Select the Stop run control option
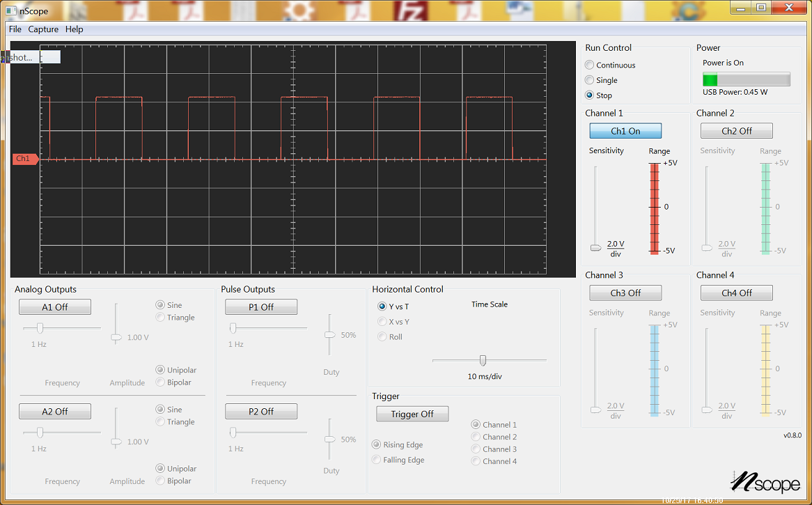 coord(590,95)
